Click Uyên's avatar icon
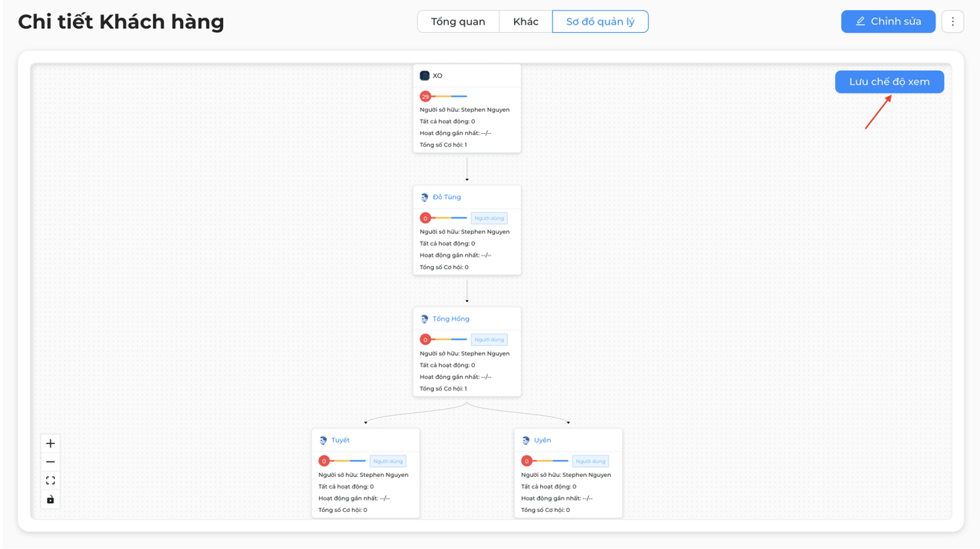This screenshot has height=549, width=980. 526,441
